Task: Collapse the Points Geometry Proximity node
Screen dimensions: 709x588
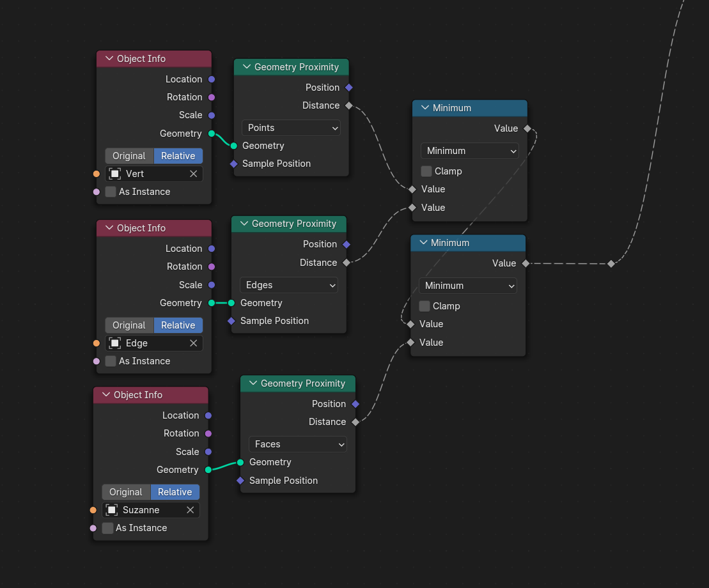Action: coord(246,67)
